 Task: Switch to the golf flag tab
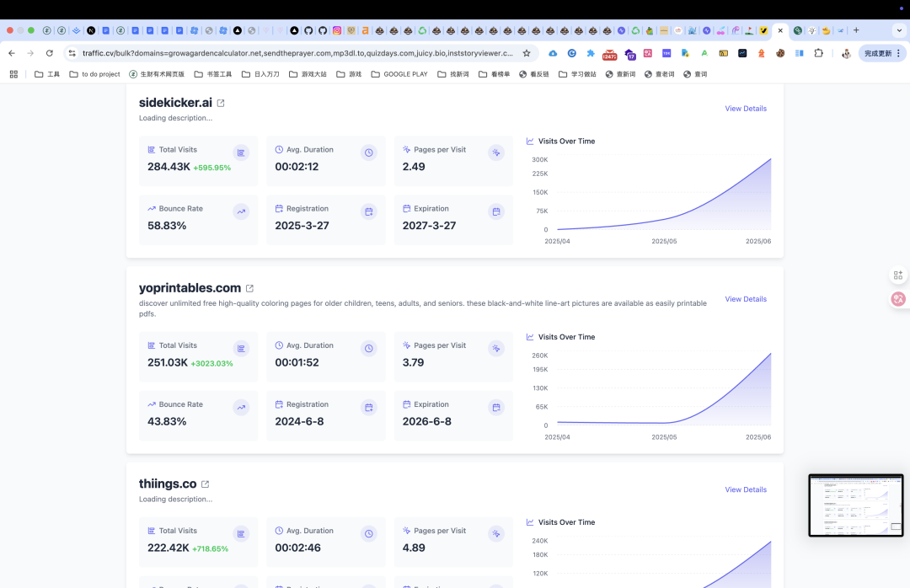tap(749, 31)
